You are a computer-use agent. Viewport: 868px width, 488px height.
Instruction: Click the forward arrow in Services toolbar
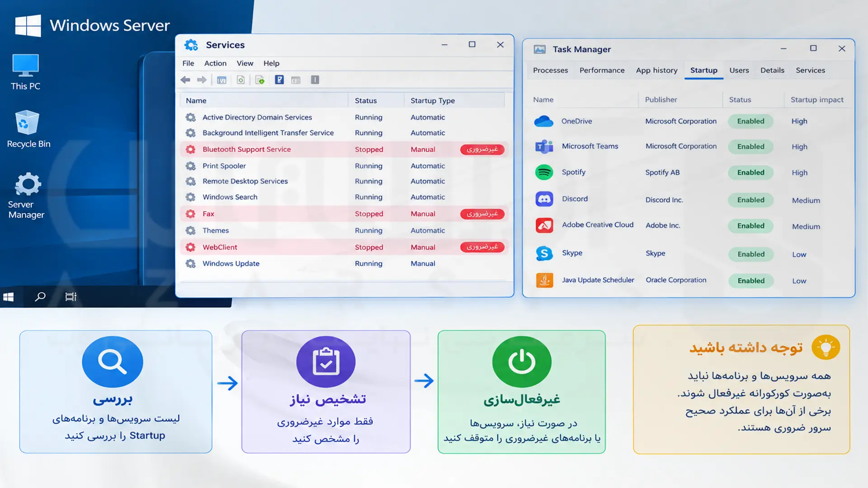pos(202,80)
